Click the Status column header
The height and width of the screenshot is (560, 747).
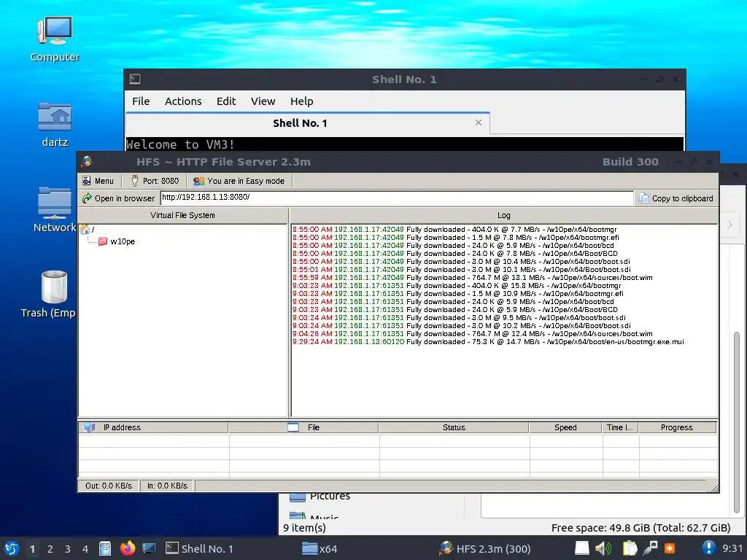pos(454,427)
